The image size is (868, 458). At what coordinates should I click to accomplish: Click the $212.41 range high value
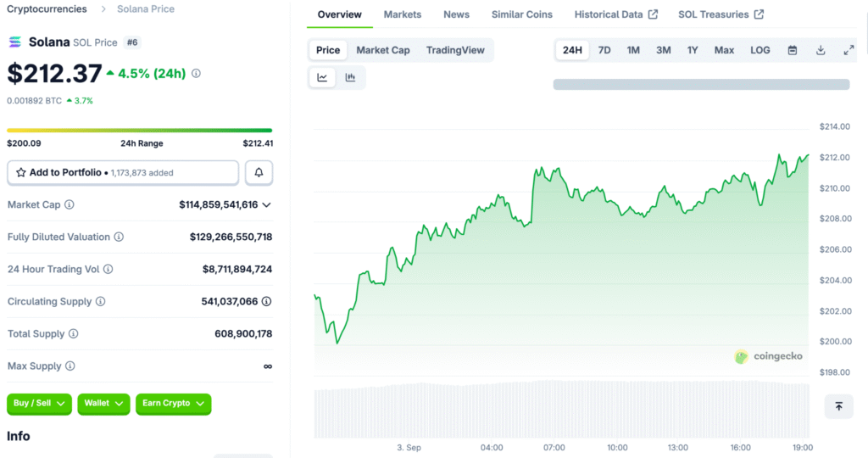(258, 143)
